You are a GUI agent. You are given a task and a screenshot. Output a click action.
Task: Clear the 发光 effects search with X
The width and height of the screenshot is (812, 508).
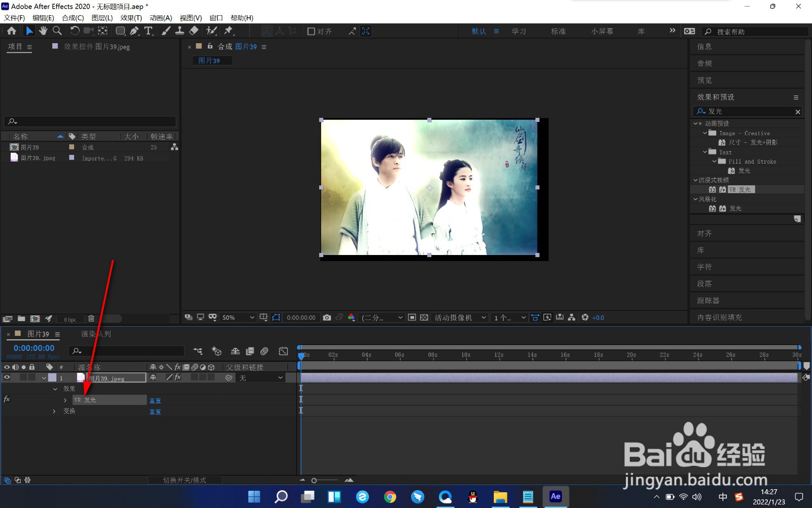[x=798, y=112]
